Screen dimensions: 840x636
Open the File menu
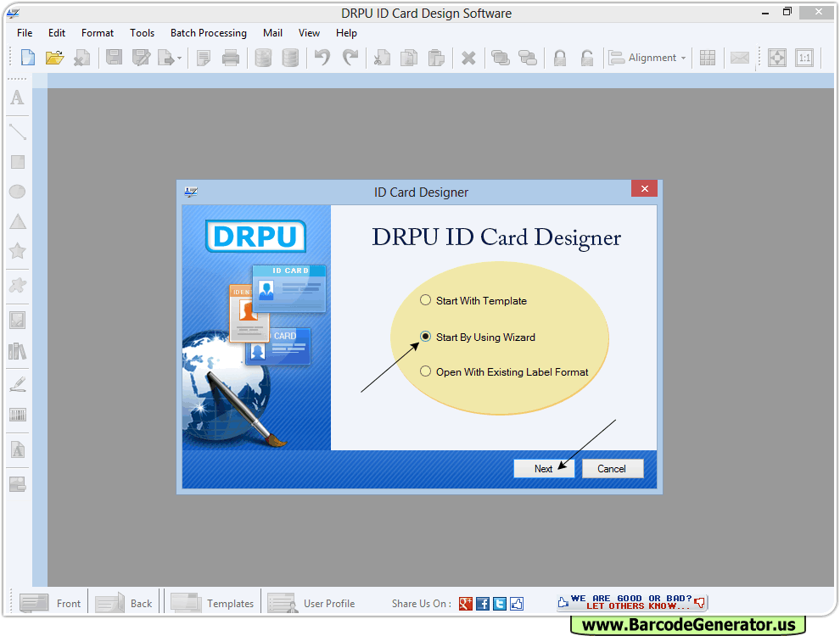pos(25,33)
